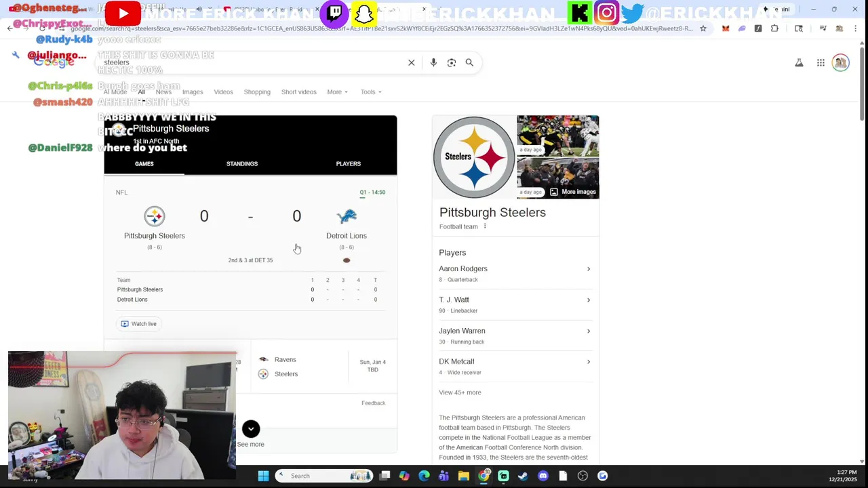Open Chrome media controls icon
The width and height of the screenshot is (868, 488).
[x=823, y=28]
